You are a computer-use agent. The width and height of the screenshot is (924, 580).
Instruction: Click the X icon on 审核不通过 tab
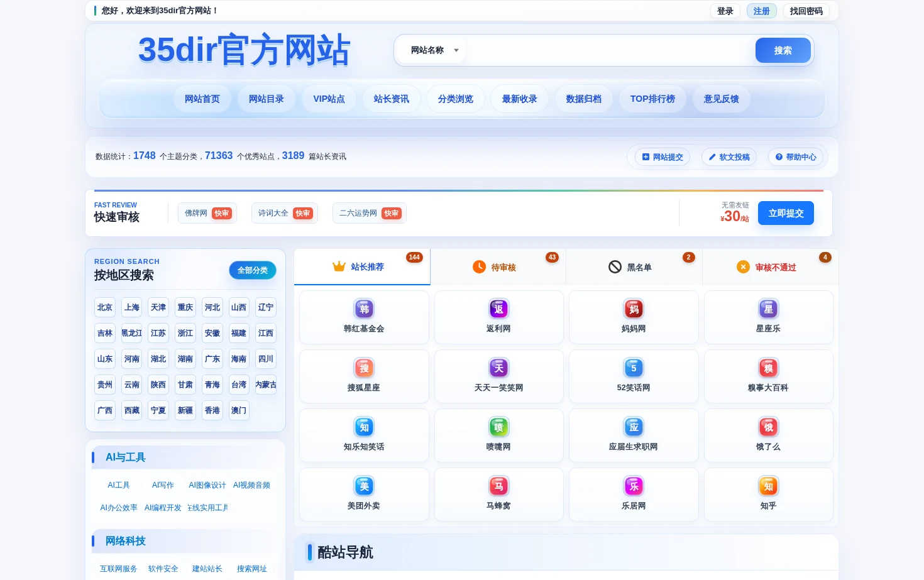743,267
